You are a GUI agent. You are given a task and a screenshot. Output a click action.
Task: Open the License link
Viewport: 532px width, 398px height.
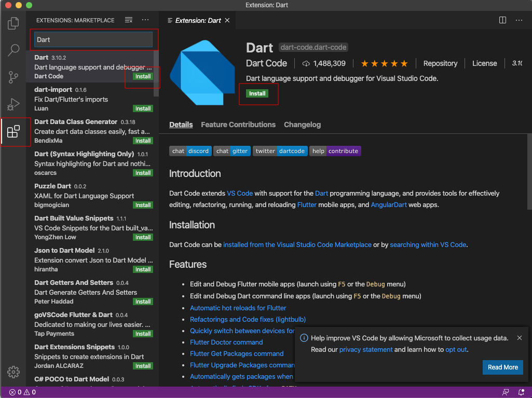pyautogui.click(x=484, y=63)
